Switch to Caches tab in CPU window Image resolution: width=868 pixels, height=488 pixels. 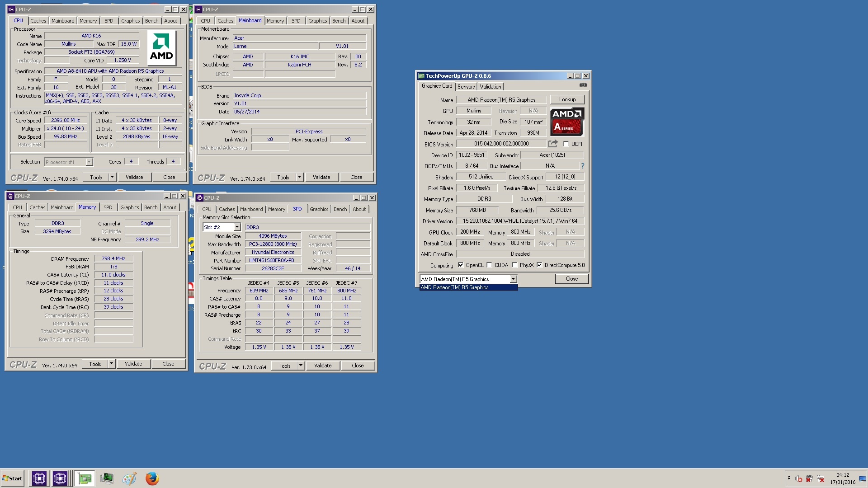(x=38, y=21)
